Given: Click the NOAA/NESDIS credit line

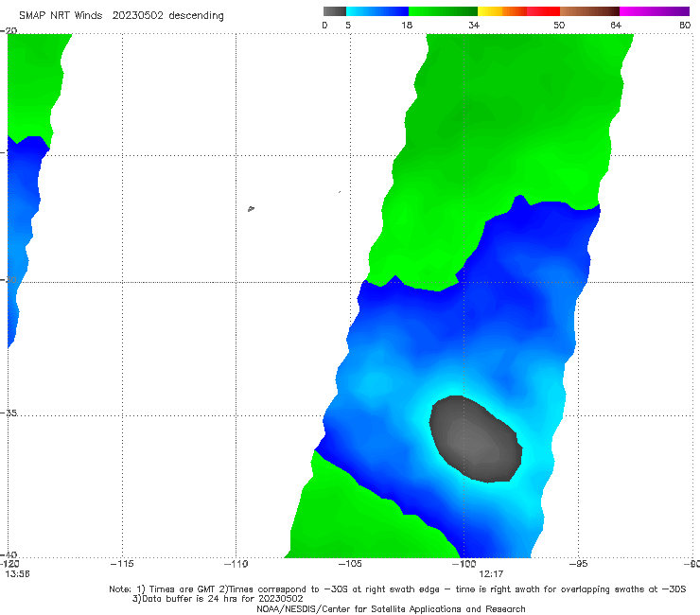Looking at the screenshot, I should 391,608.
